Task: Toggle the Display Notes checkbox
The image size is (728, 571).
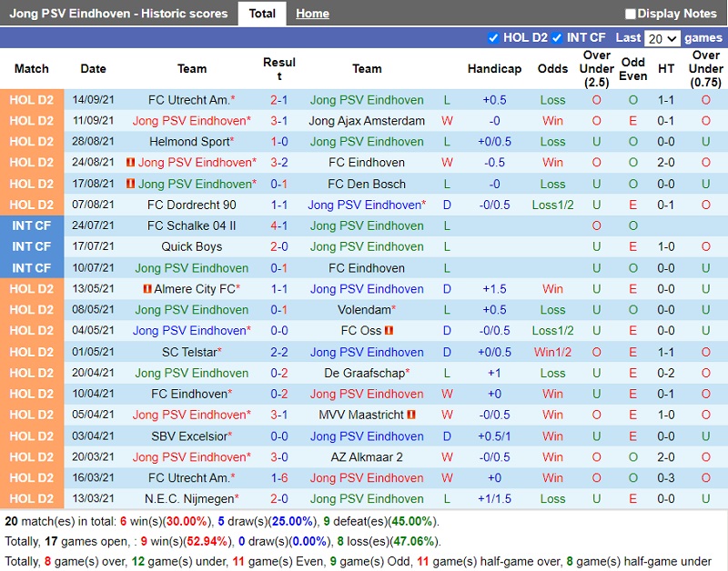Action: point(630,14)
